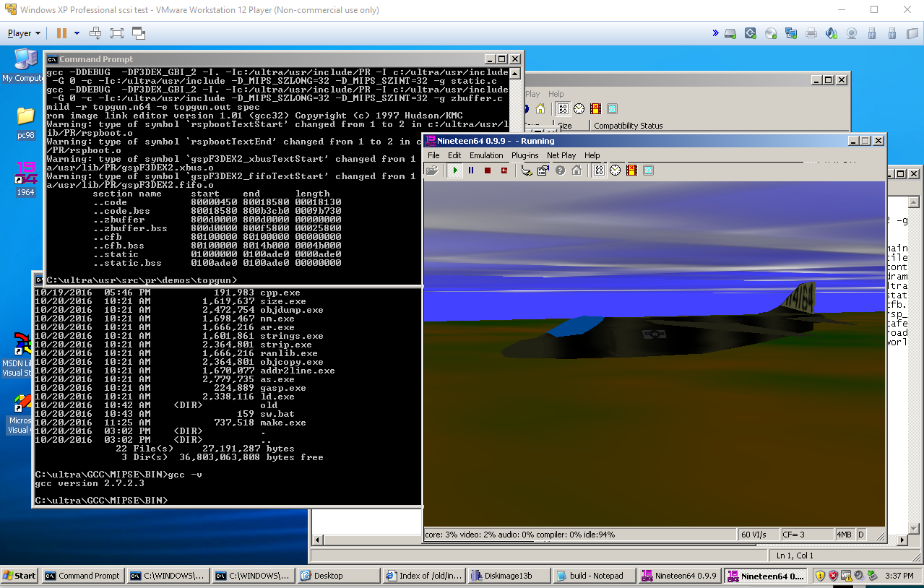Click Unity mode icon in VMware toolbar
This screenshot has width=924, height=588.
(x=139, y=33)
